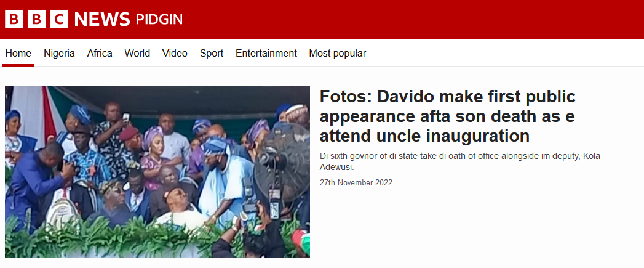Select the Home navigation tab
This screenshot has height=268, width=644.
pyautogui.click(x=18, y=53)
